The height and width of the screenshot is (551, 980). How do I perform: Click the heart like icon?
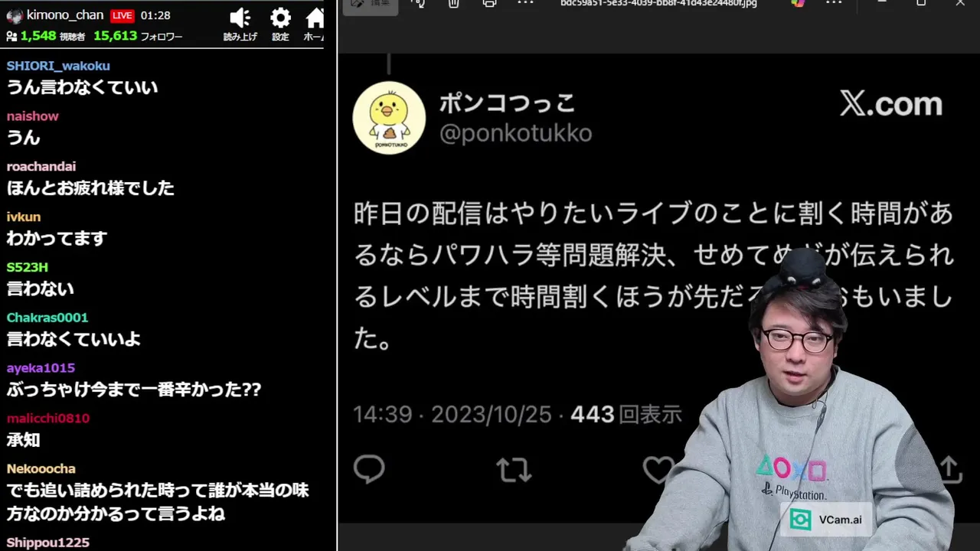[658, 470]
